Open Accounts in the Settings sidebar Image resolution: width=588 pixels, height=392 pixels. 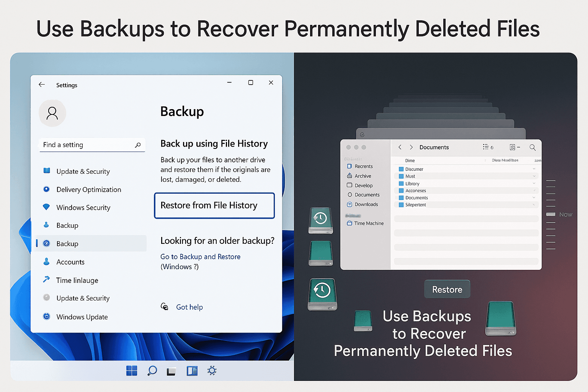tap(70, 262)
